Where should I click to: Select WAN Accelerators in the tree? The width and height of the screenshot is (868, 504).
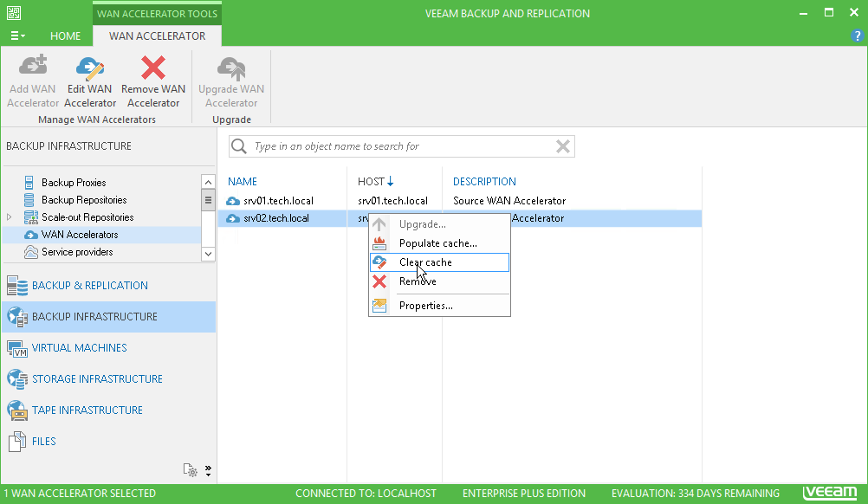point(80,235)
